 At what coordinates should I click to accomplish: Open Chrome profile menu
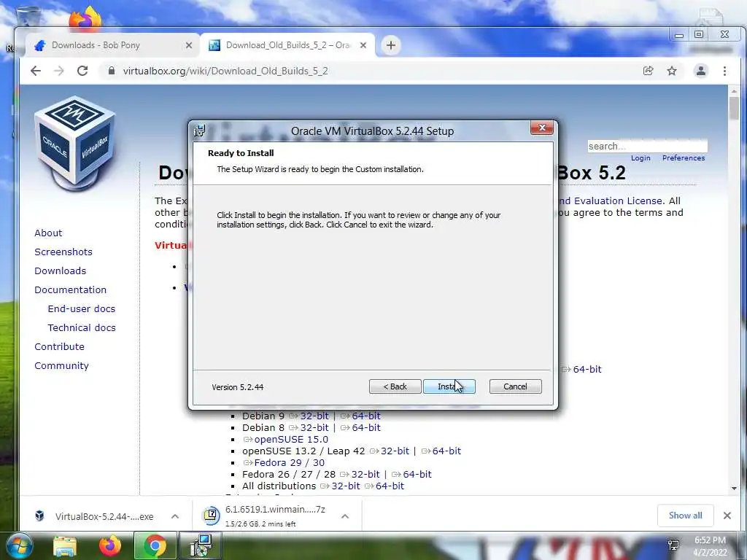(701, 71)
